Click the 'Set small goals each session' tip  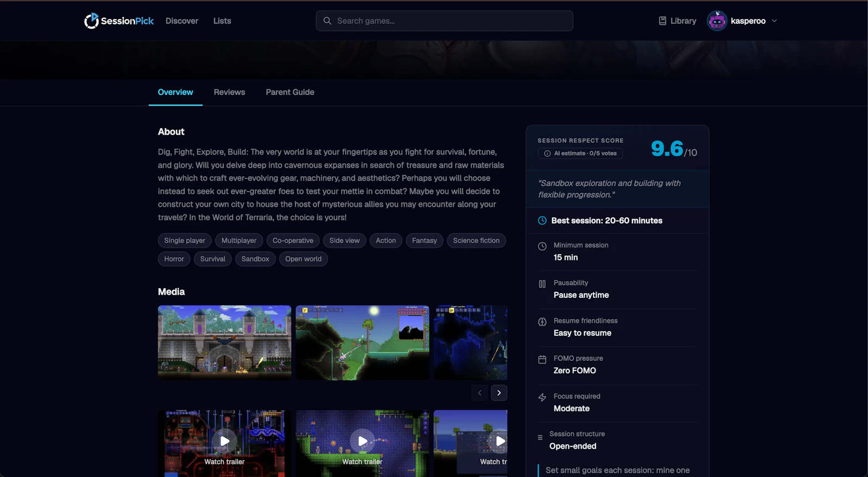coord(617,470)
